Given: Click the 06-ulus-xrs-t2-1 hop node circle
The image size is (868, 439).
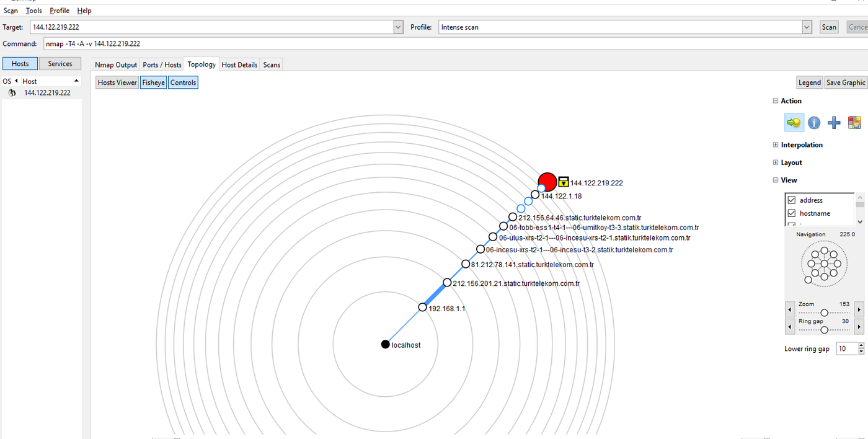Looking at the screenshot, I should (x=493, y=237).
